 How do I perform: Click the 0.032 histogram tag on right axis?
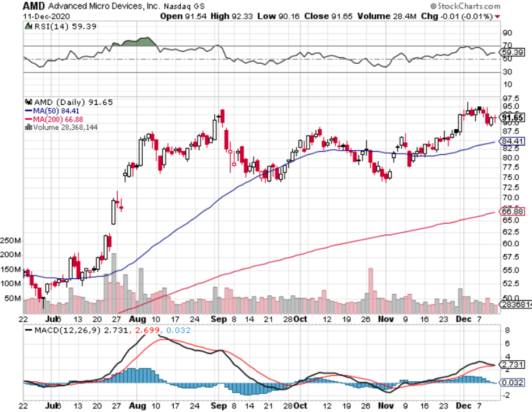[x=512, y=382]
